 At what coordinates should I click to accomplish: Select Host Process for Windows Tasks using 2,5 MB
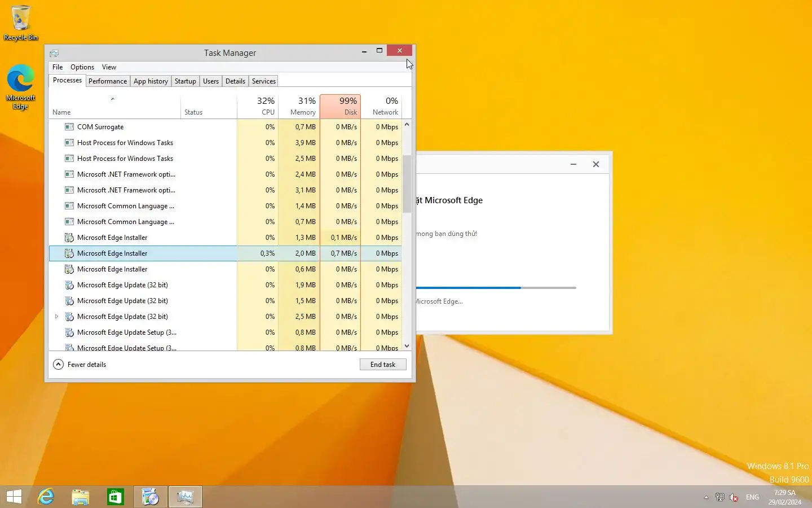tap(226, 159)
